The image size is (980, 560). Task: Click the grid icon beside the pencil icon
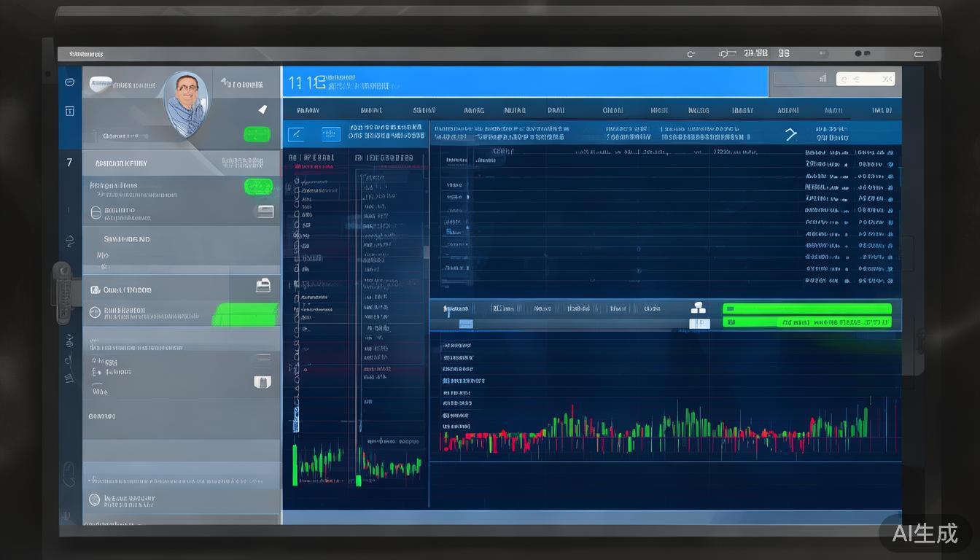(x=331, y=134)
